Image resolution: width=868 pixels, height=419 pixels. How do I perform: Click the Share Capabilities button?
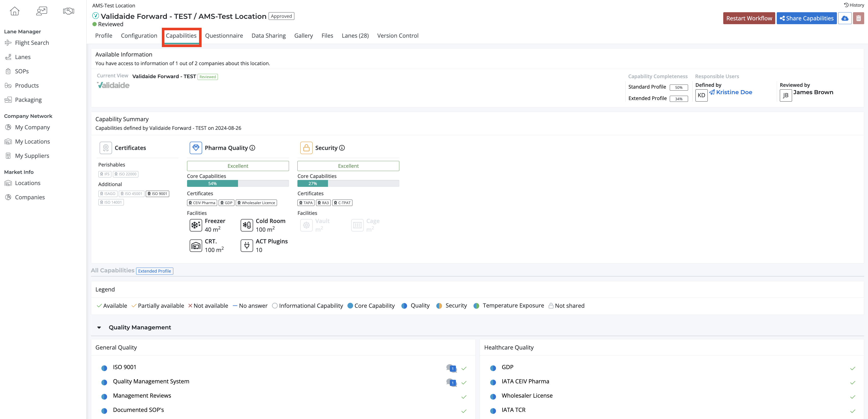click(807, 18)
